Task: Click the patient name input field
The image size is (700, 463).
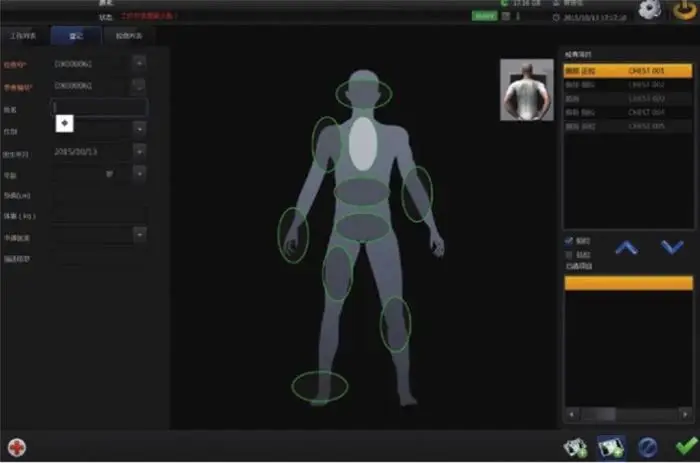Action: (99, 106)
